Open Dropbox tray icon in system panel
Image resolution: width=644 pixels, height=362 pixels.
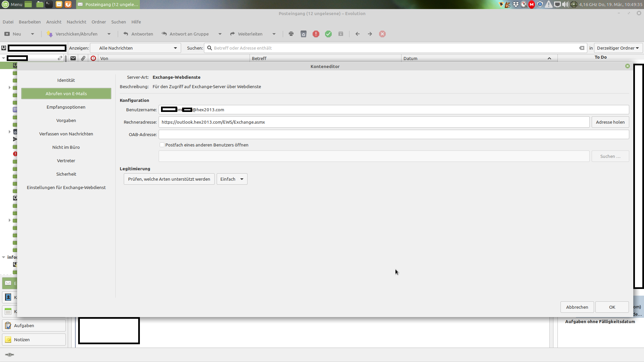[x=516, y=4]
